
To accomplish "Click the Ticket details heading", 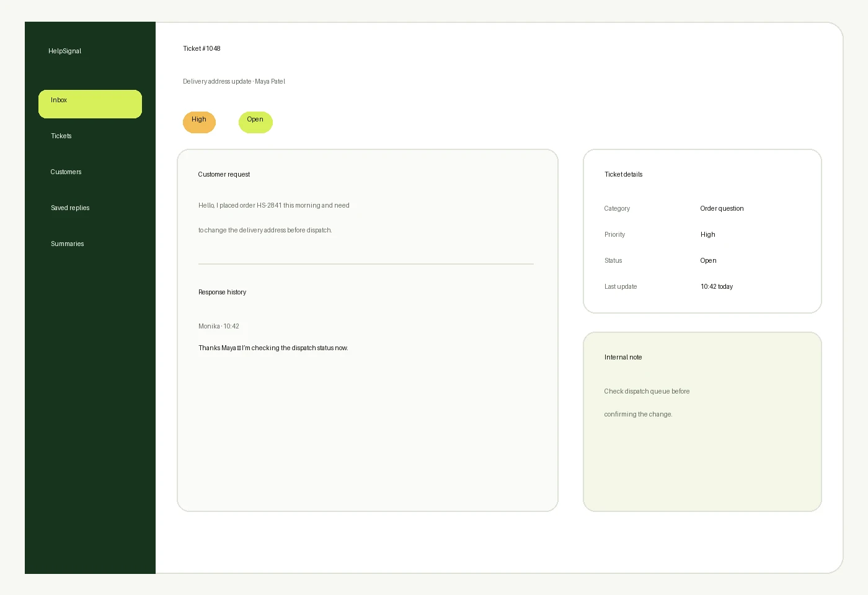I will click(x=624, y=174).
